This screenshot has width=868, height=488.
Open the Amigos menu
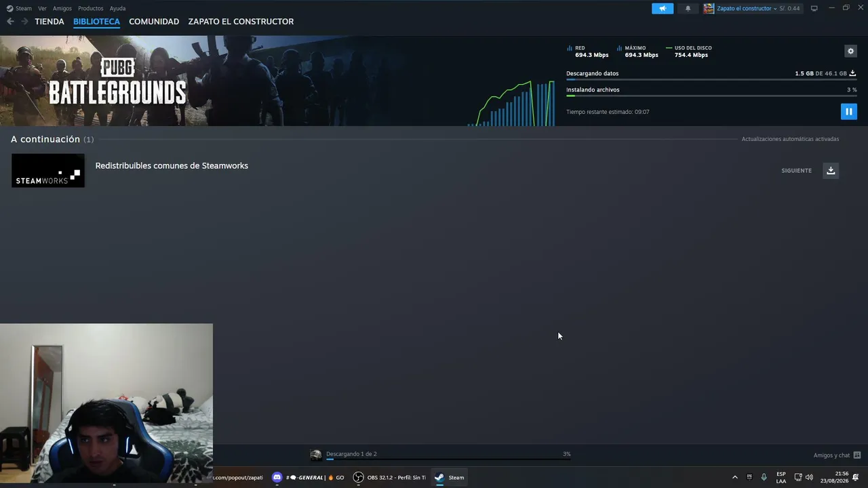62,8
